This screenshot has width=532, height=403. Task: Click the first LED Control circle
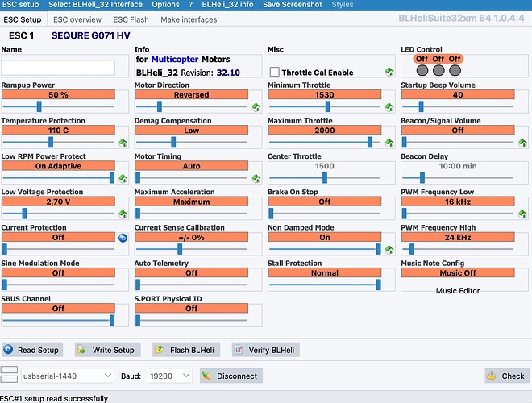click(x=422, y=71)
